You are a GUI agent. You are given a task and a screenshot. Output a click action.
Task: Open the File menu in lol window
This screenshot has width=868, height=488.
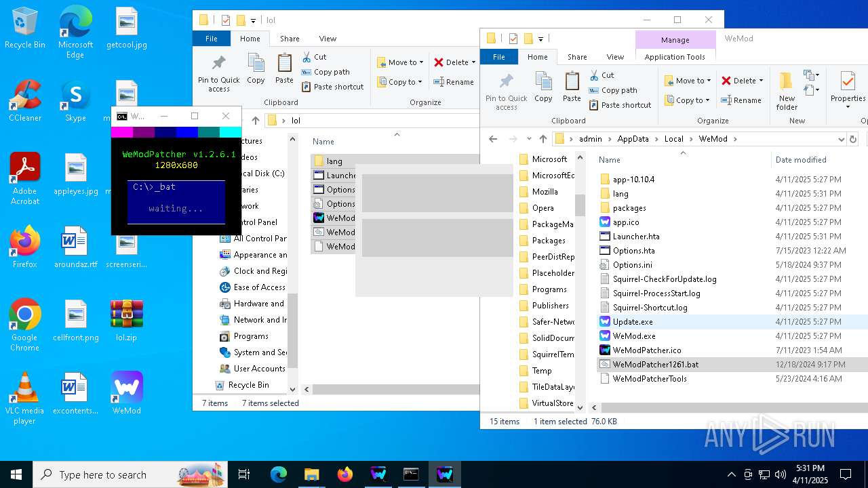212,39
